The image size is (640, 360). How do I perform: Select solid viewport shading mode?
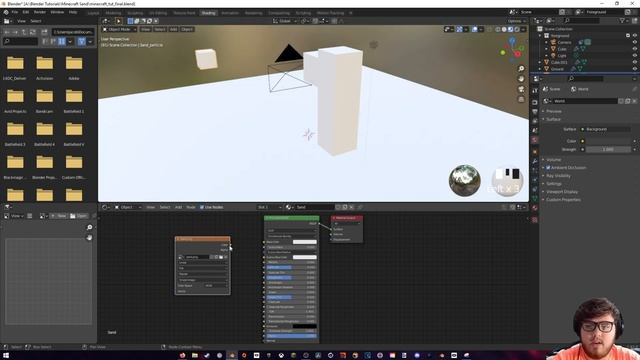coord(504,29)
